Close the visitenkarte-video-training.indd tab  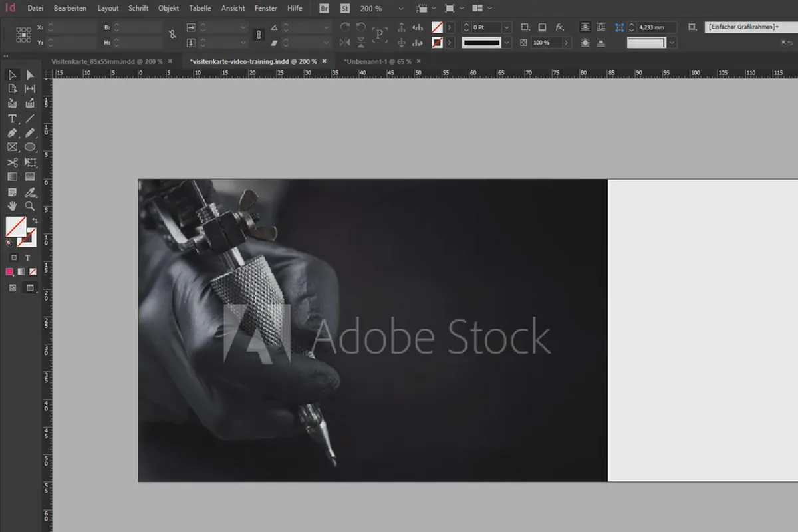click(x=325, y=61)
